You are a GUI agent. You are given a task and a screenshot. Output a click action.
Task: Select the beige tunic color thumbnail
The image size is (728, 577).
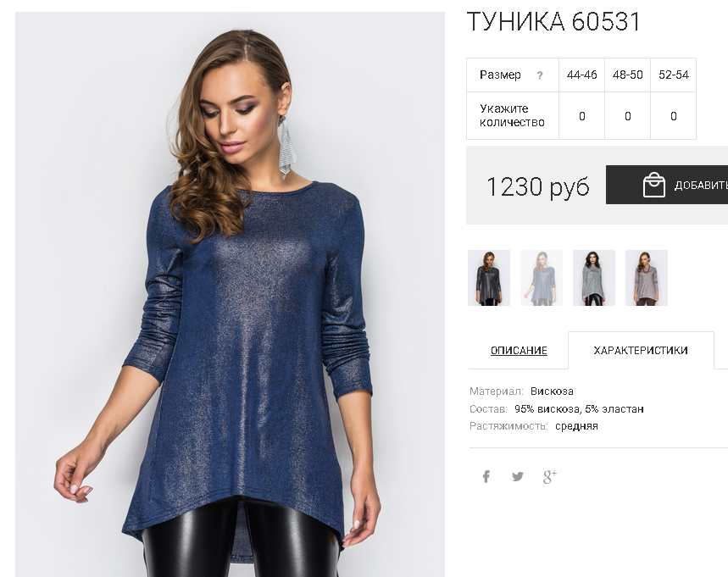pyautogui.click(x=647, y=278)
